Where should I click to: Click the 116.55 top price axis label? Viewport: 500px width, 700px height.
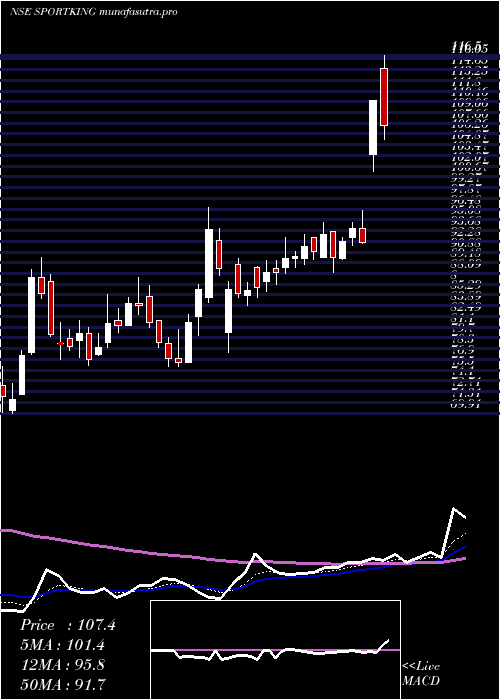pyautogui.click(x=469, y=46)
